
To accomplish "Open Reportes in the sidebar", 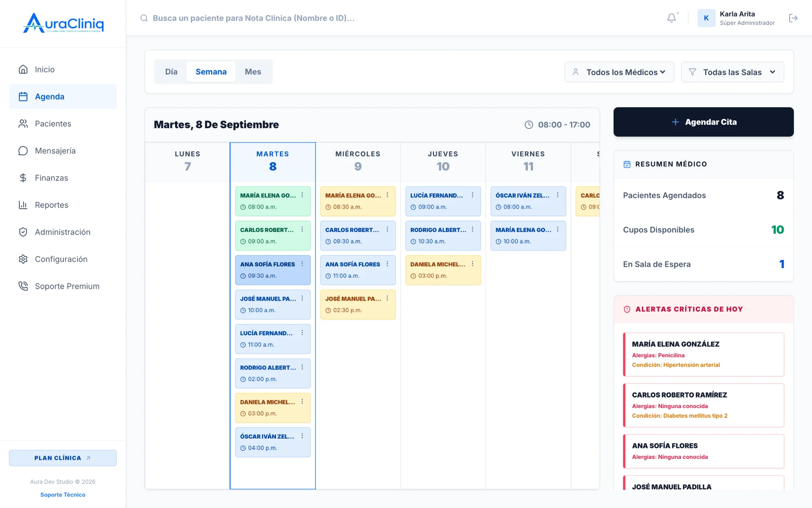I will (x=63, y=205).
